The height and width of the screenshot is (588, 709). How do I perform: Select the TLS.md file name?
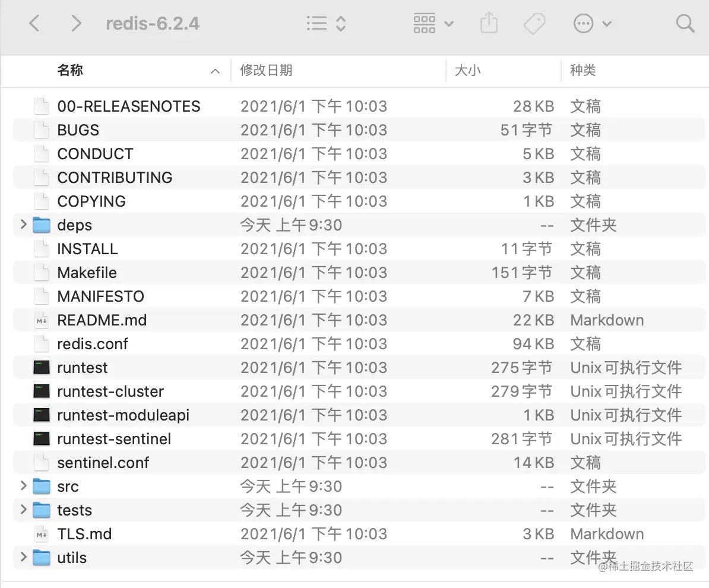tap(84, 534)
